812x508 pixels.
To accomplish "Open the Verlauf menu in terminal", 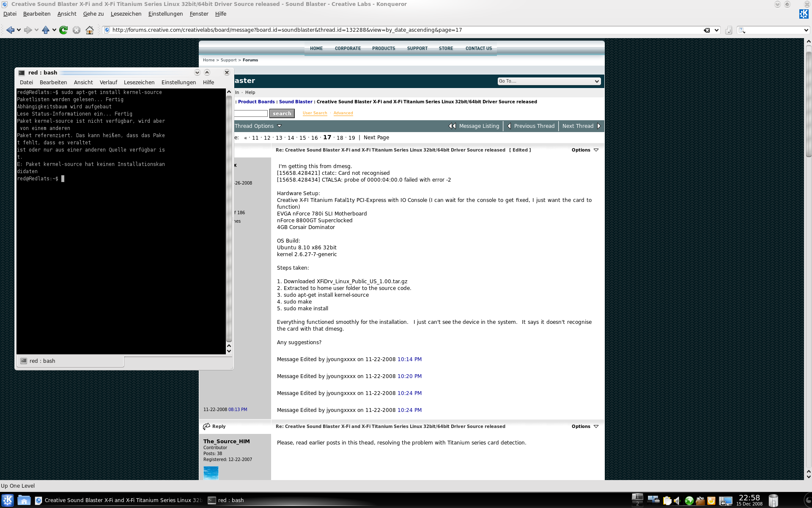I will [108, 82].
